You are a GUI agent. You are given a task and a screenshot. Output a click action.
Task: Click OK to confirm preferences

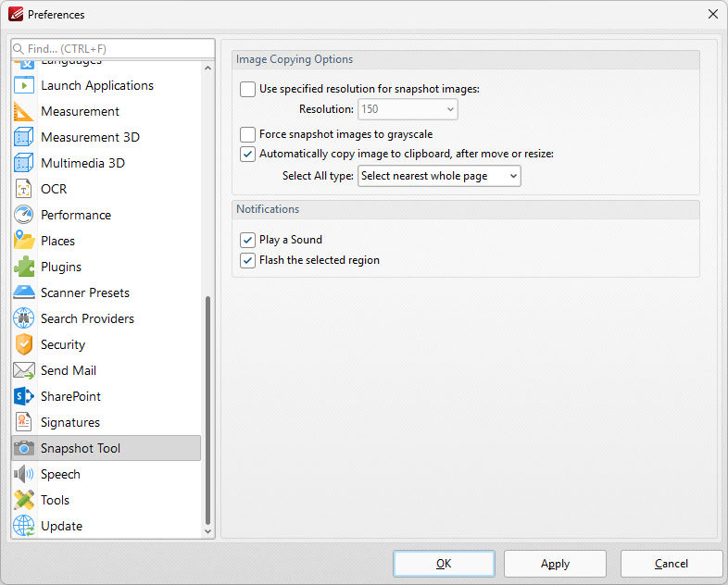pyautogui.click(x=444, y=564)
